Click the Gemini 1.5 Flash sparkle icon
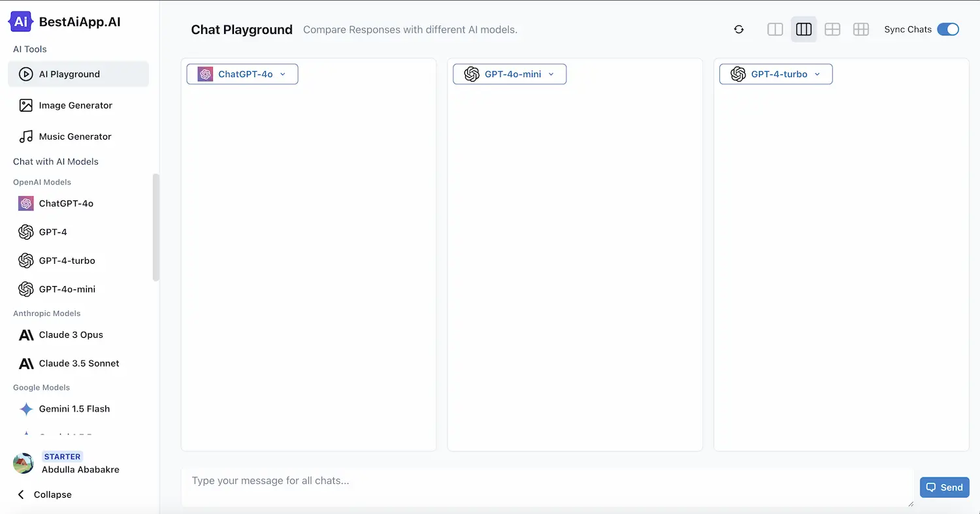The height and width of the screenshot is (514, 980). pyautogui.click(x=26, y=410)
